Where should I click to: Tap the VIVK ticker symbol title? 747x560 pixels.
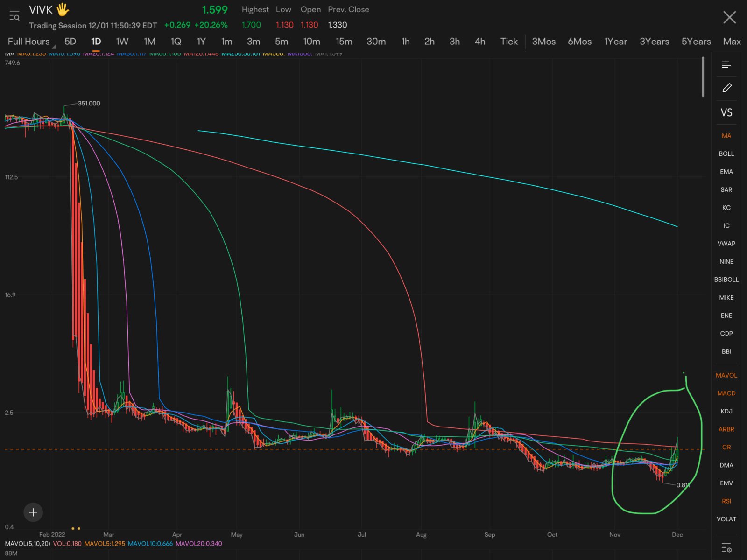coord(41,10)
